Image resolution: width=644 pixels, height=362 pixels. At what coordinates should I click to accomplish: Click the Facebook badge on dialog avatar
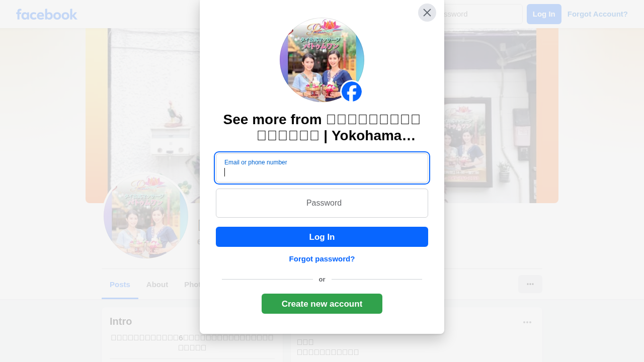(x=351, y=92)
